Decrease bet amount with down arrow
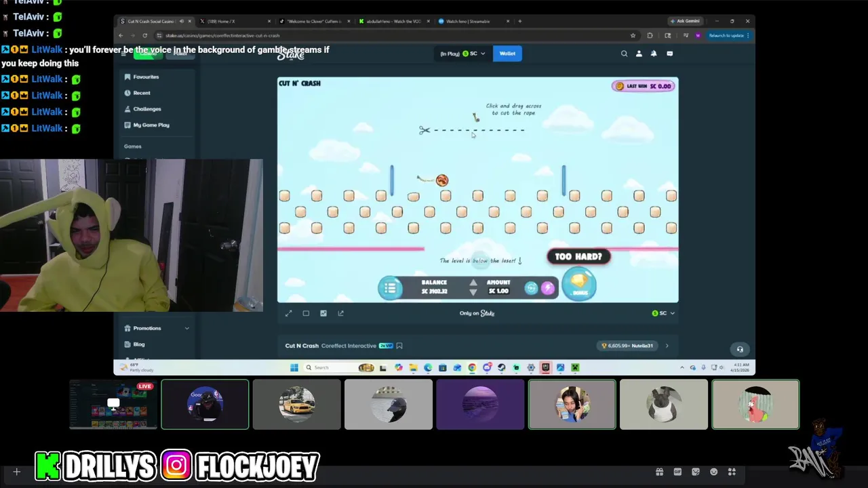 pyautogui.click(x=473, y=292)
